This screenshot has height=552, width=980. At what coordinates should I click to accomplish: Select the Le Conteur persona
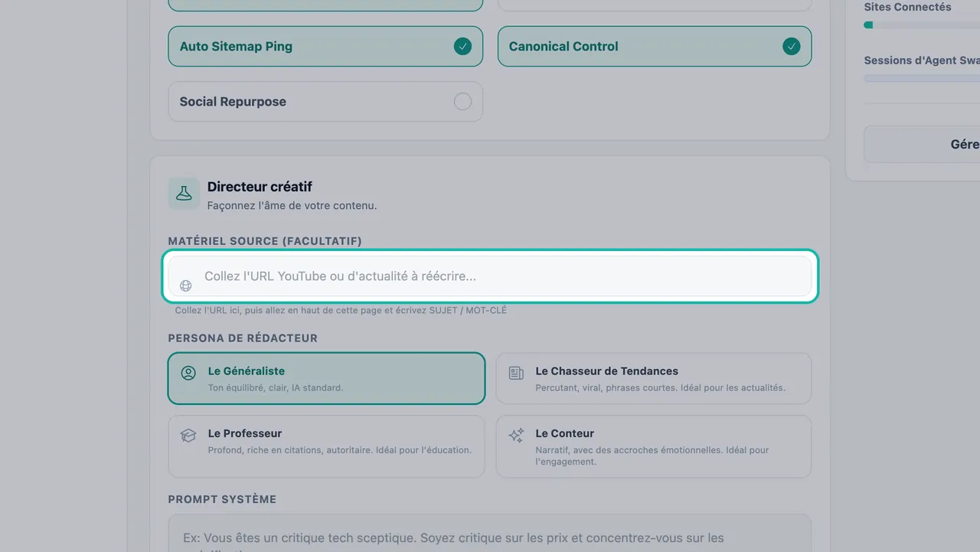(x=654, y=446)
